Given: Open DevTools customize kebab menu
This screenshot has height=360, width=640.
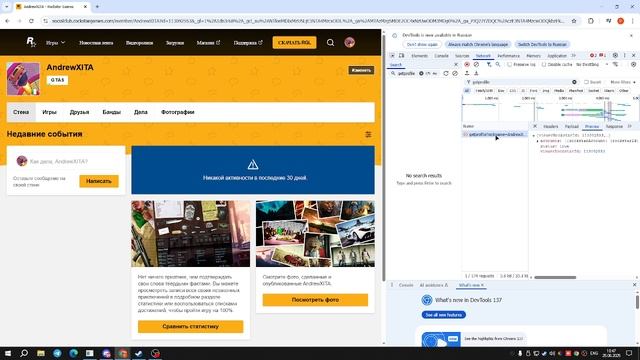Looking at the screenshot, I should [x=624, y=56].
